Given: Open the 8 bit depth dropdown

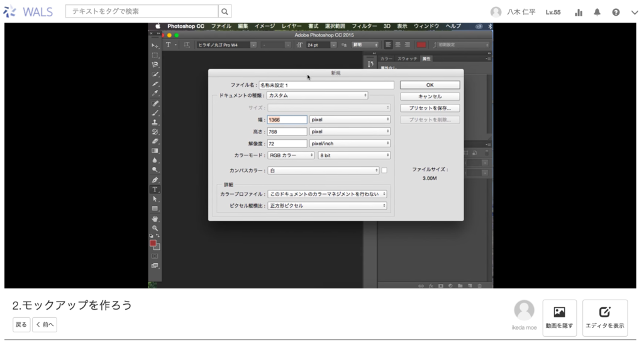Looking at the screenshot, I should click(354, 155).
